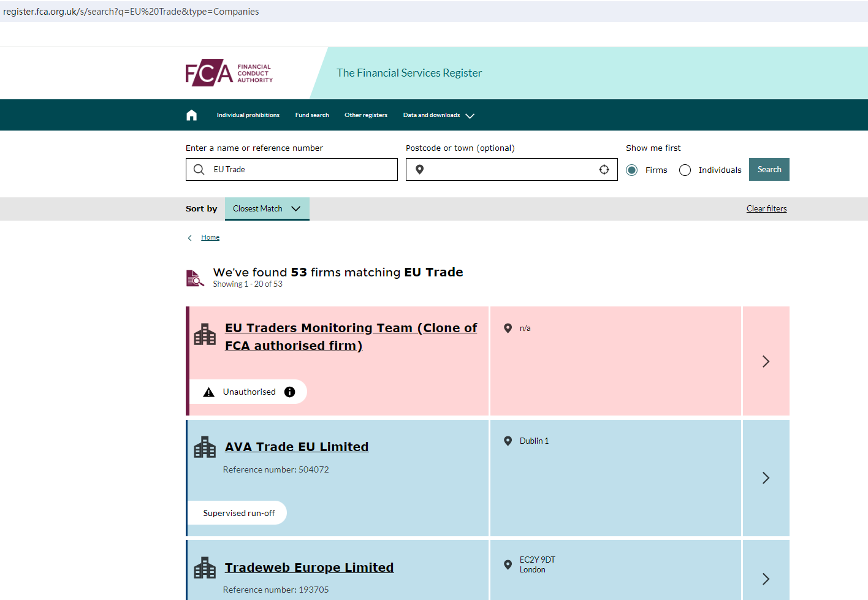868x600 pixels.
Task: Go to the home icon in navigation bar
Action: click(192, 115)
